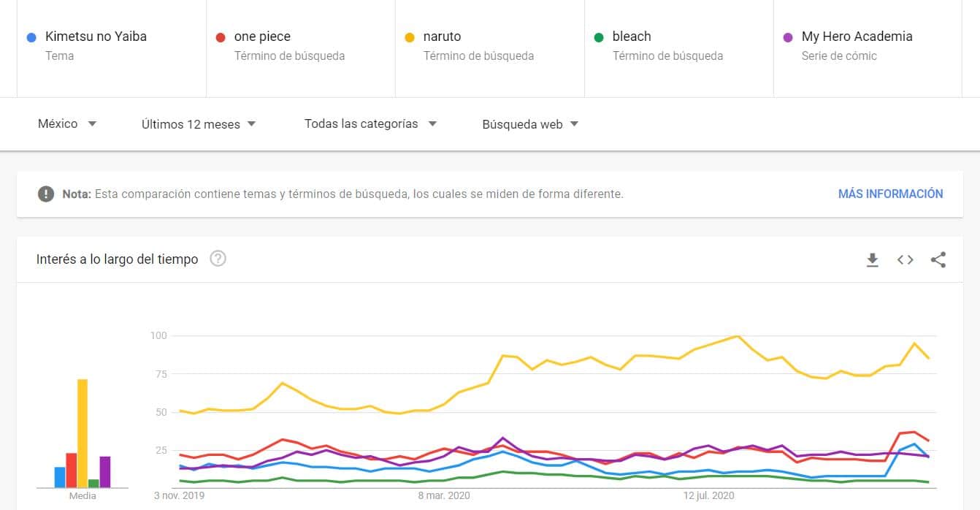Download the interest over time chart data
This screenshot has height=510, width=980.
[x=872, y=259]
